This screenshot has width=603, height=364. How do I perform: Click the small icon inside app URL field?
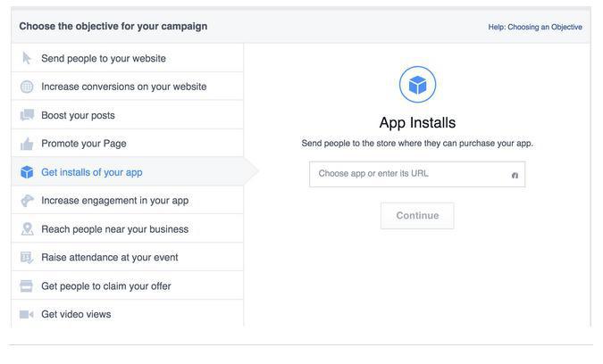tap(515, 175)
